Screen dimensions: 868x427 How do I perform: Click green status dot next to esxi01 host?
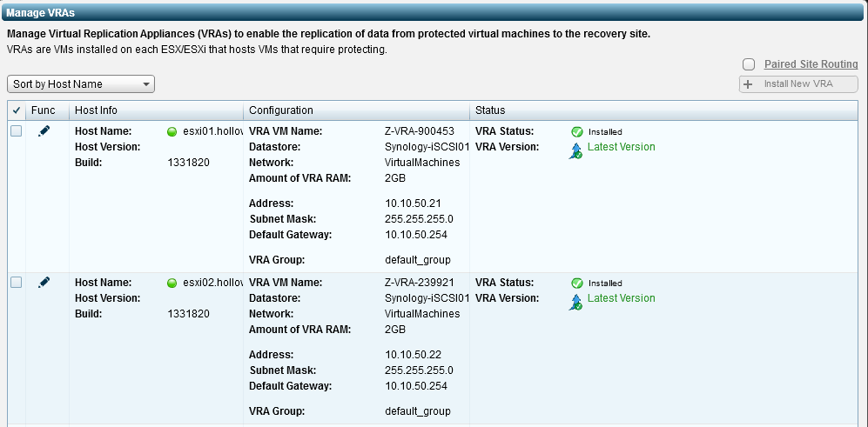pyautogui.click(x=172, y=132)
